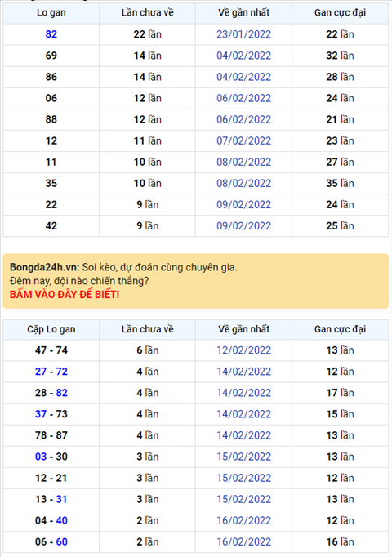Select the 25 lần cell in row 42
392x557 pixels.
[341, 226]
